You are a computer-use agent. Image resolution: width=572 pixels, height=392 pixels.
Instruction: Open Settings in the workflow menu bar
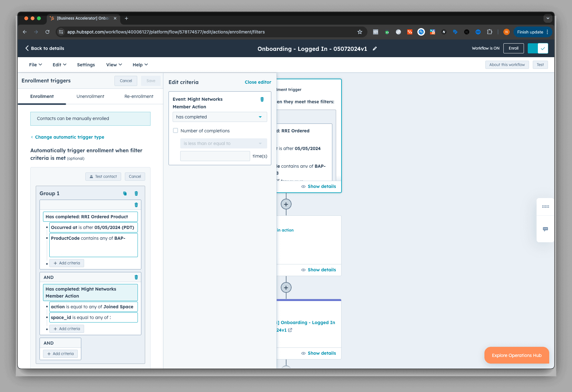(x=86, y=65)
